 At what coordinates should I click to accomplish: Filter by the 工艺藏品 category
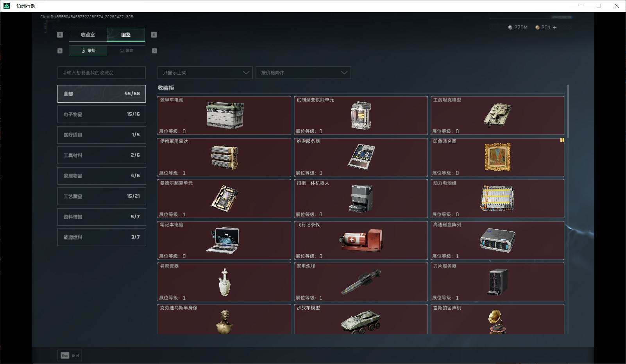[102, 196]
